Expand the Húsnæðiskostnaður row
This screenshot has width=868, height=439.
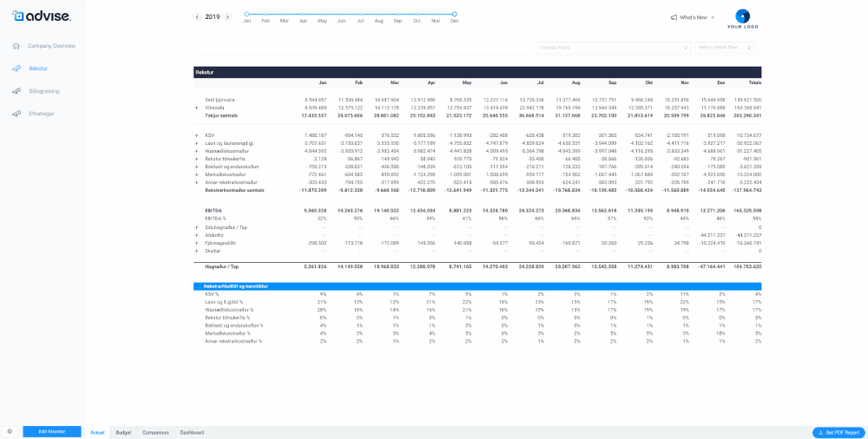click(x=197, y=151)
